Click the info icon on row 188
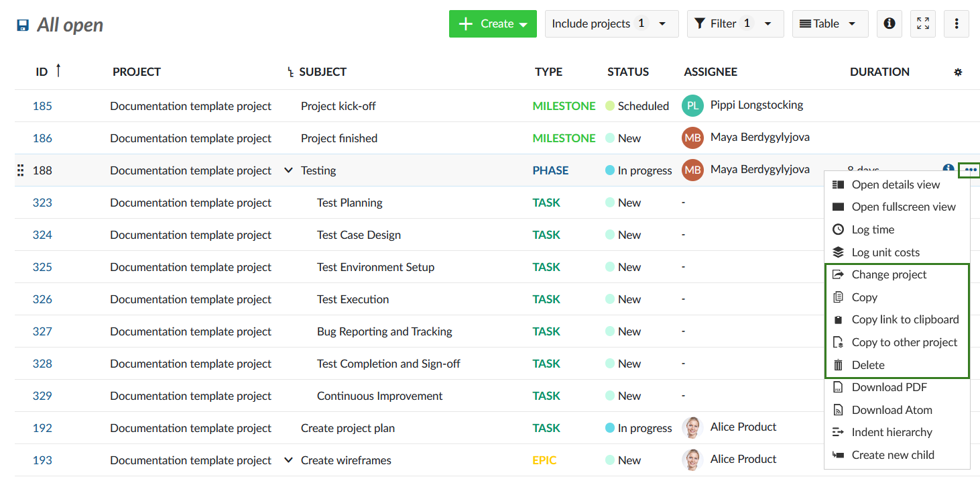 click(x=948, y=170)
